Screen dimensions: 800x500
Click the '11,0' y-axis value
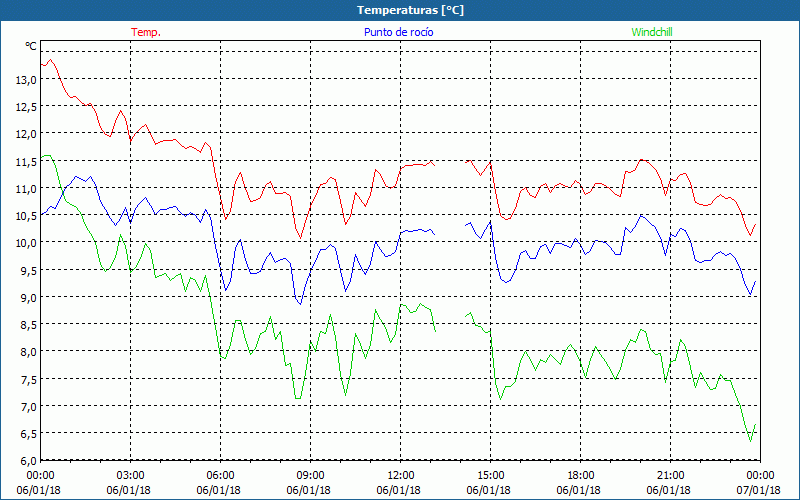click(26, 188)
